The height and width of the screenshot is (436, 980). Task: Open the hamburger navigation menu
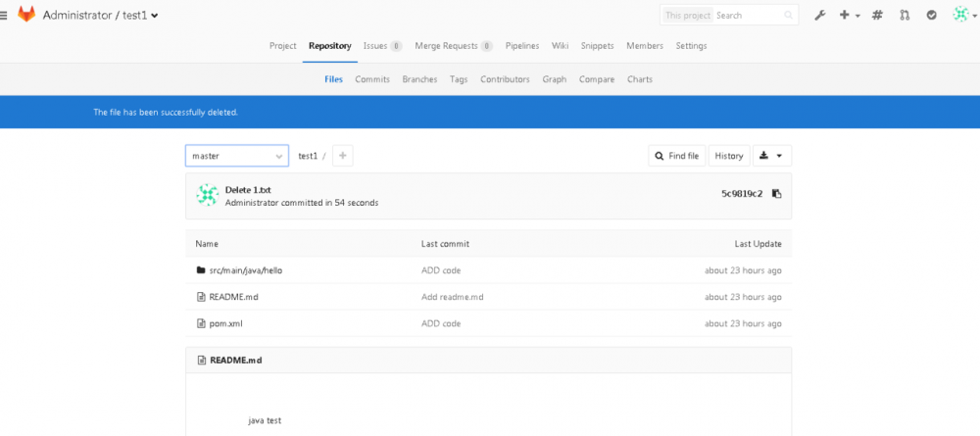point(7,15)
